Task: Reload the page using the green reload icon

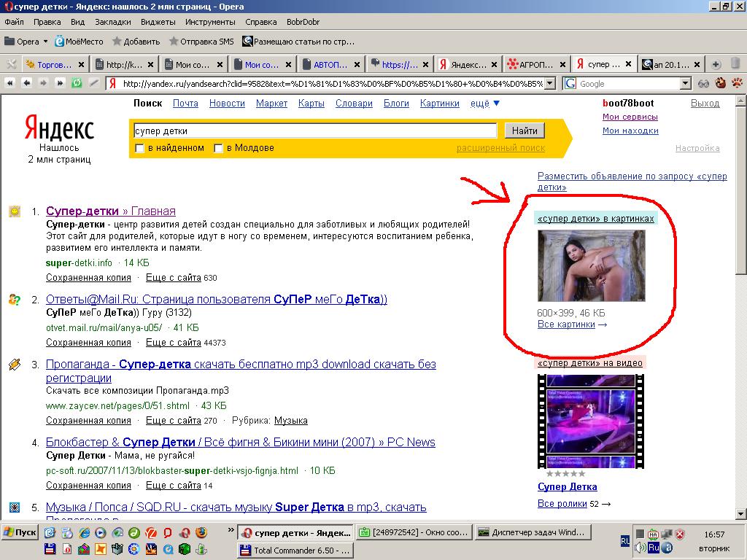Action: click(77, 83)
